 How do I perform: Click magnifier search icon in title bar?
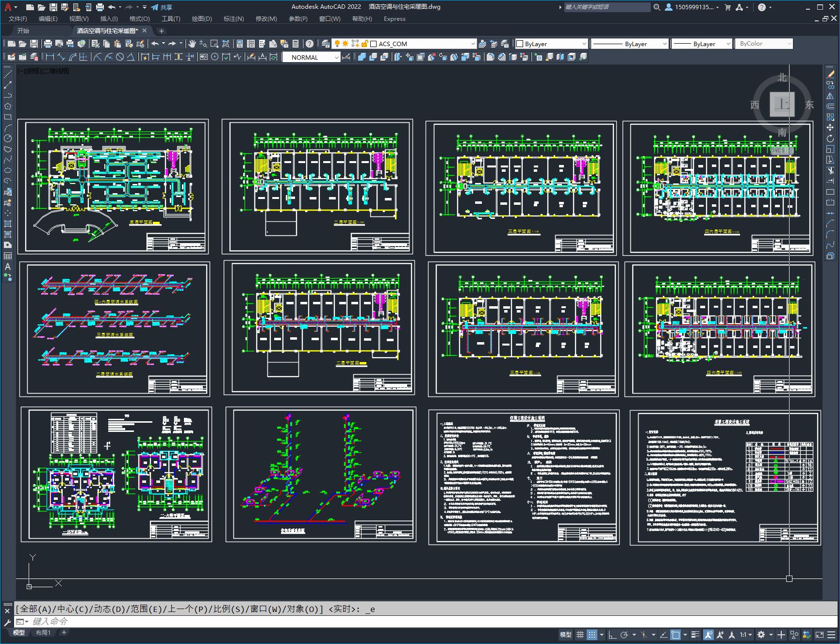coord(657,7)
